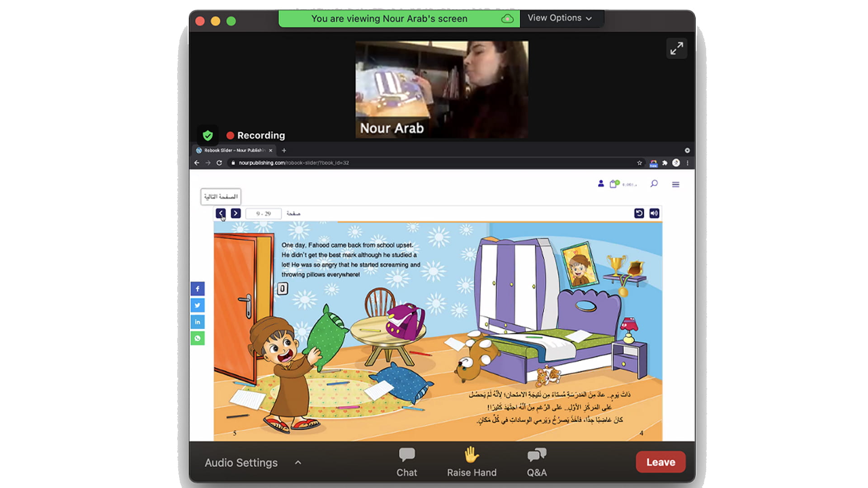The image size is (868, 488).
Task: Share the book via WhatsApp
Action: [x=198, y=338]
